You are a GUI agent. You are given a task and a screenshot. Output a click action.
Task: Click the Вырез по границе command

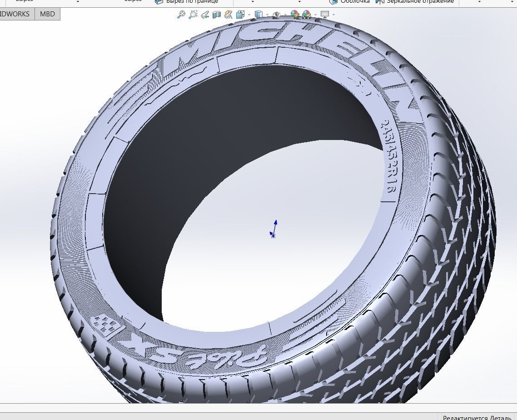click(187, 2)
